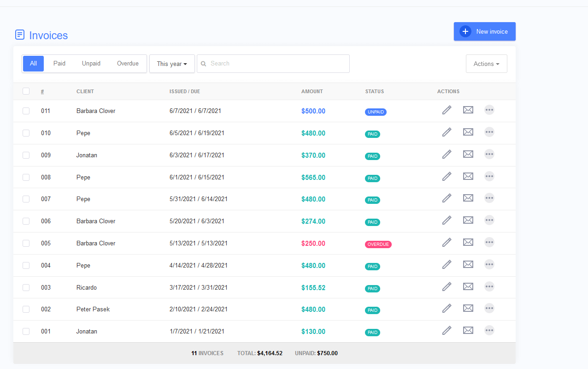Tick the select-all checkbox in table header
The image size is (588, 369).
pyautogui.click(x=26, y=91)
